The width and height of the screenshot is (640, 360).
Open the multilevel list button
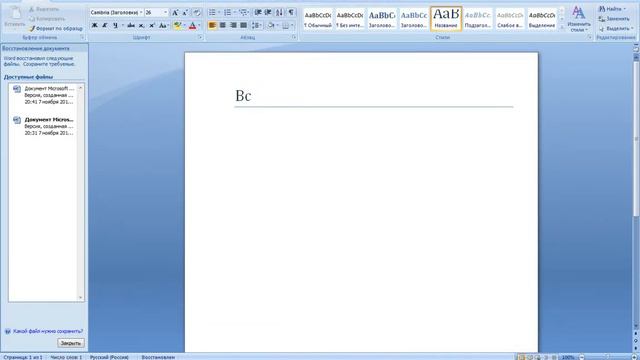click(244, 13)
